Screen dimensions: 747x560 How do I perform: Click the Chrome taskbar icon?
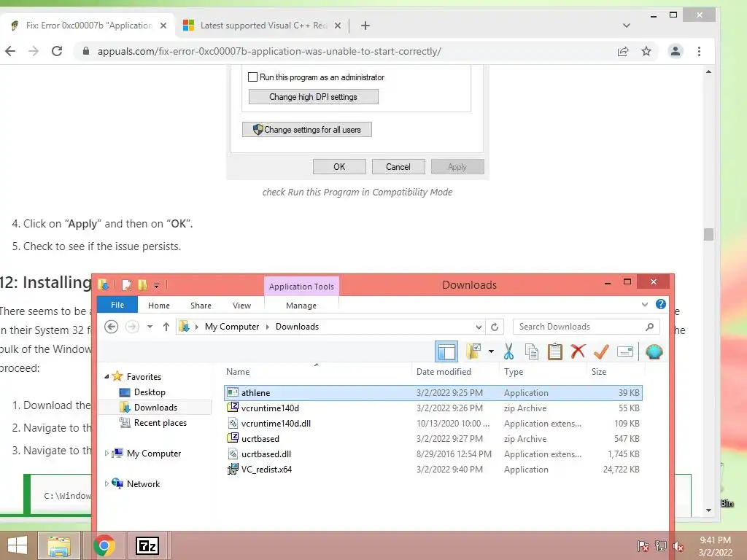point(104,545)
